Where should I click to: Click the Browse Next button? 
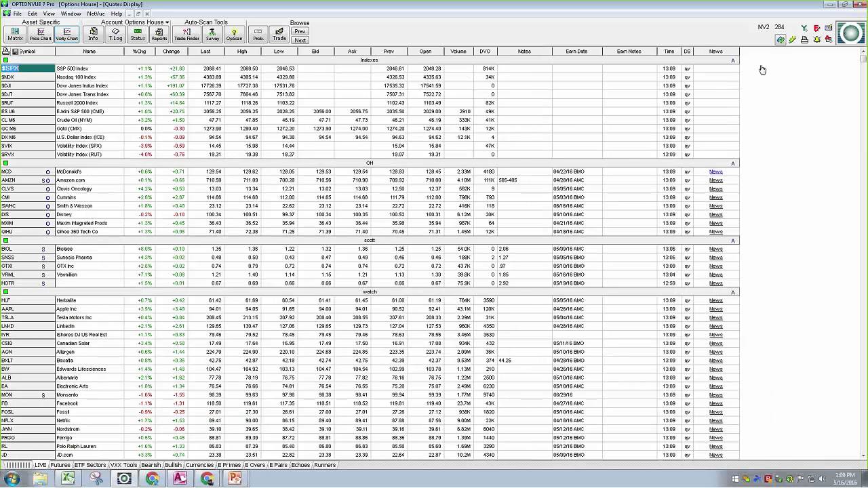click(x=300, y=40)
